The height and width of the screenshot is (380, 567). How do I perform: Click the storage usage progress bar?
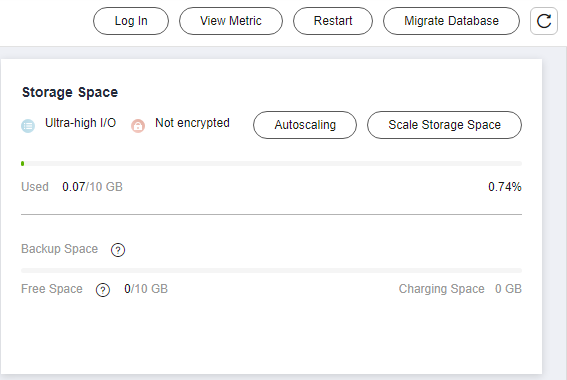pyautogui.click(x=271, y=164)
